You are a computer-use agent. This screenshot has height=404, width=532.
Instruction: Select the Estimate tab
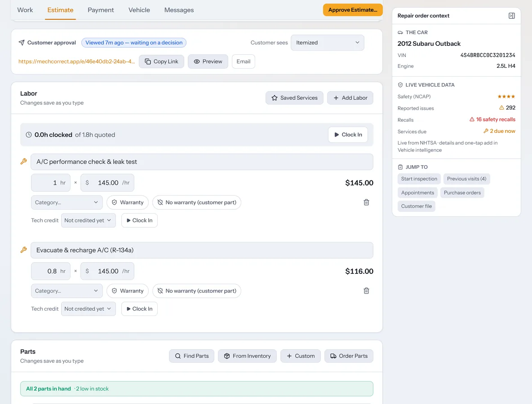pyautogui.click(x=60, y=10)
